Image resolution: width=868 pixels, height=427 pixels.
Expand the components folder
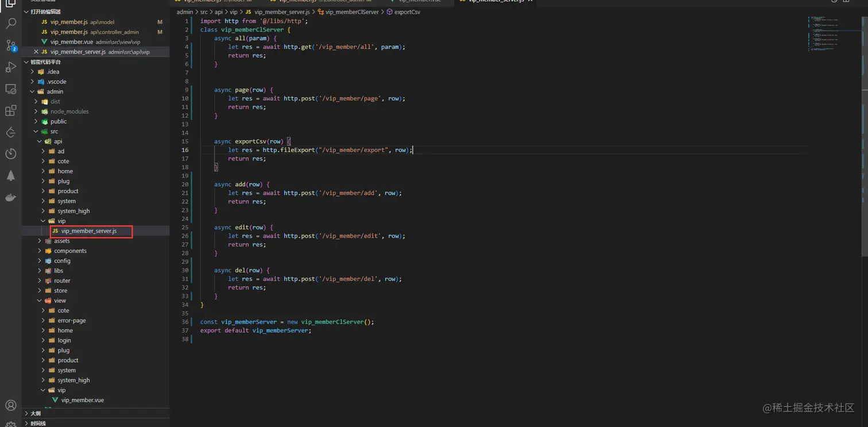(40, 251)
